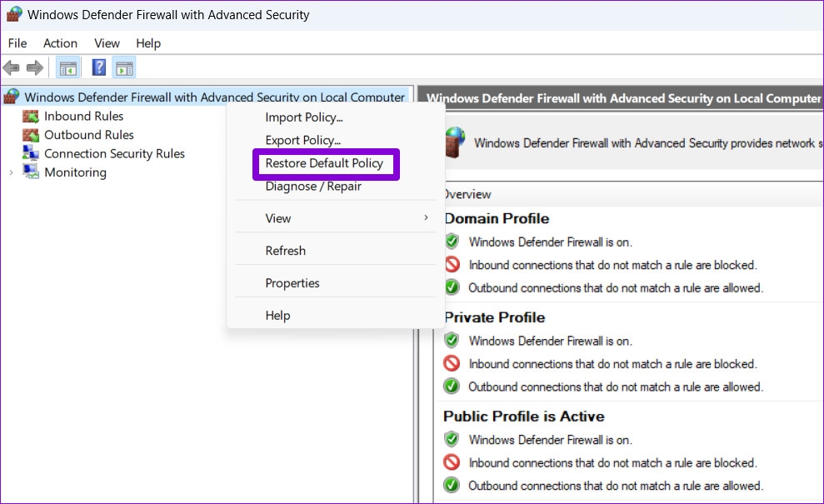
Task: Toggle the Show/Hide Action Pane icon
Action: (x=124, y=67)
